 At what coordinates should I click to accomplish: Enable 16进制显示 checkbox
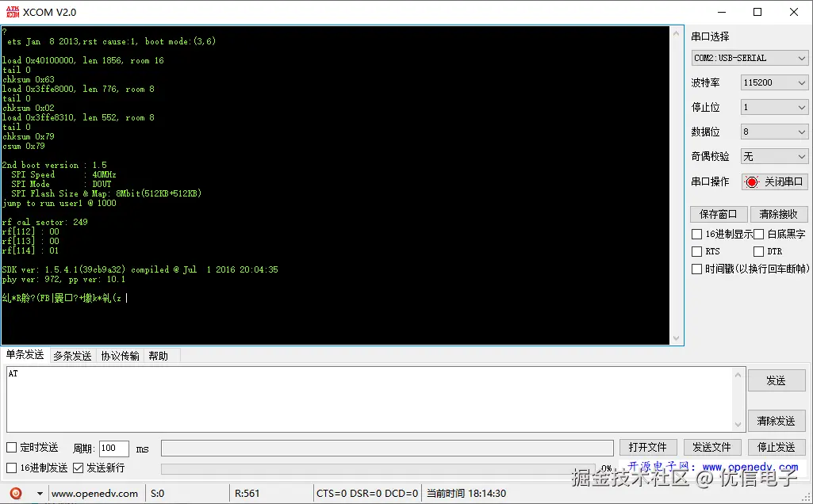pos(697,234)
